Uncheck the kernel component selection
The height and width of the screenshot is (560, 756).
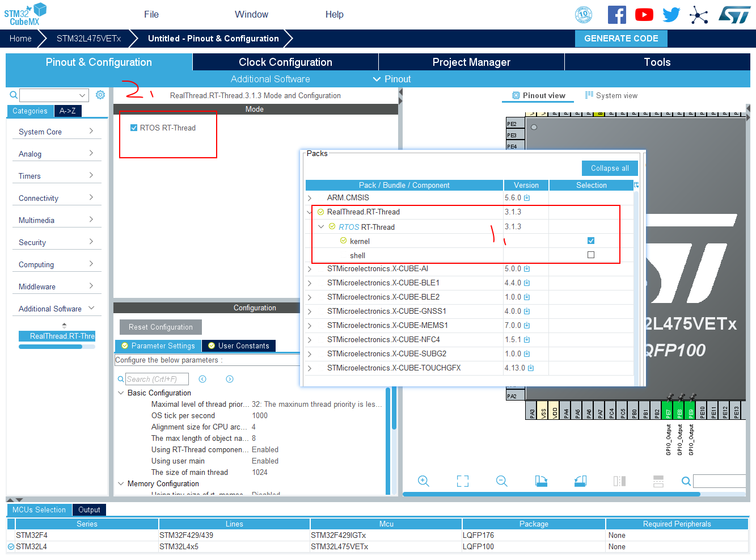tap(591, 241)
